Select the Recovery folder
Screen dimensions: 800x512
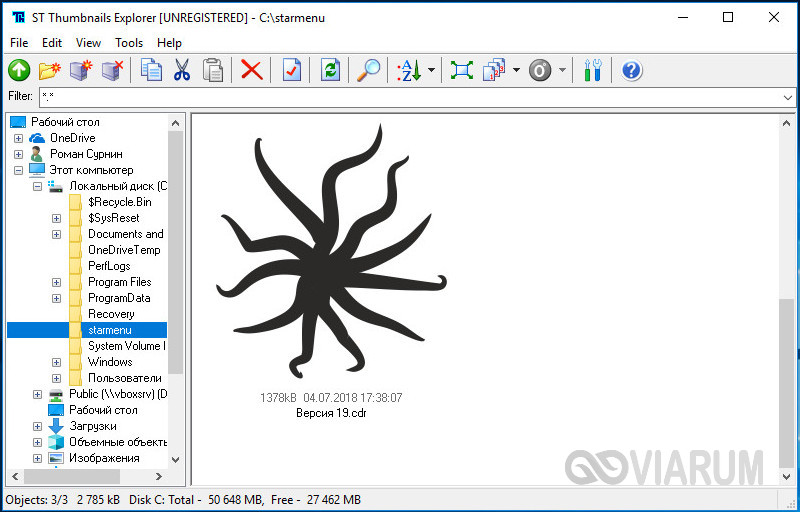(111, 314)
